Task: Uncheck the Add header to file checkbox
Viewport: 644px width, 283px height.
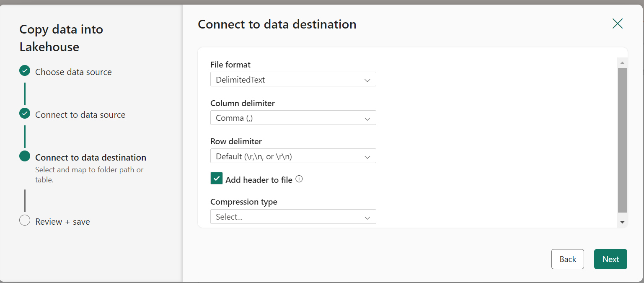Action: [217, 178]
